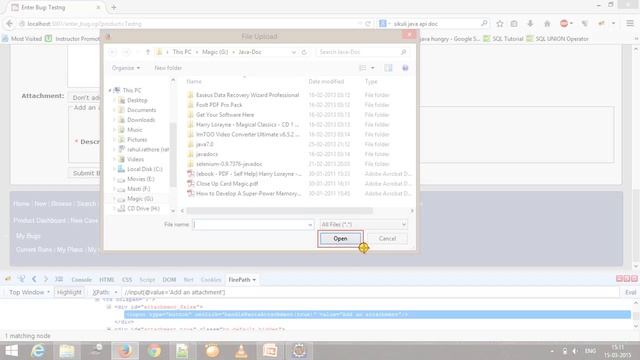Image resolution: width=640 pixels, height=360 pixels.
Task: Select Magic (G:) drive in the tree
Action: coord(140,199)
